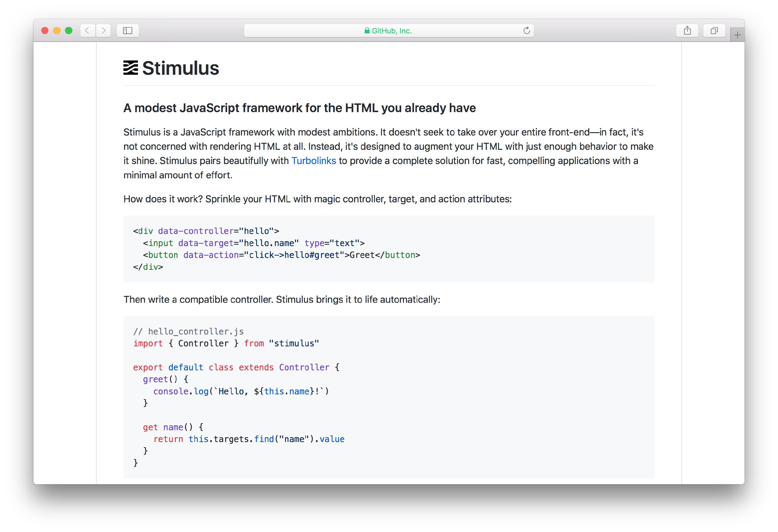Click the Stimulus heading
Image resolution: width=778 pixels, height=532 pixels.
pyautogui.click(x=181, y=68)
